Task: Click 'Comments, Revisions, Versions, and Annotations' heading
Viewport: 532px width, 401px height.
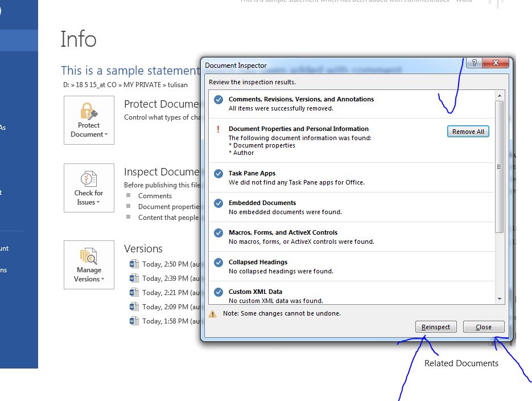Action: click(x=302, y=99)
